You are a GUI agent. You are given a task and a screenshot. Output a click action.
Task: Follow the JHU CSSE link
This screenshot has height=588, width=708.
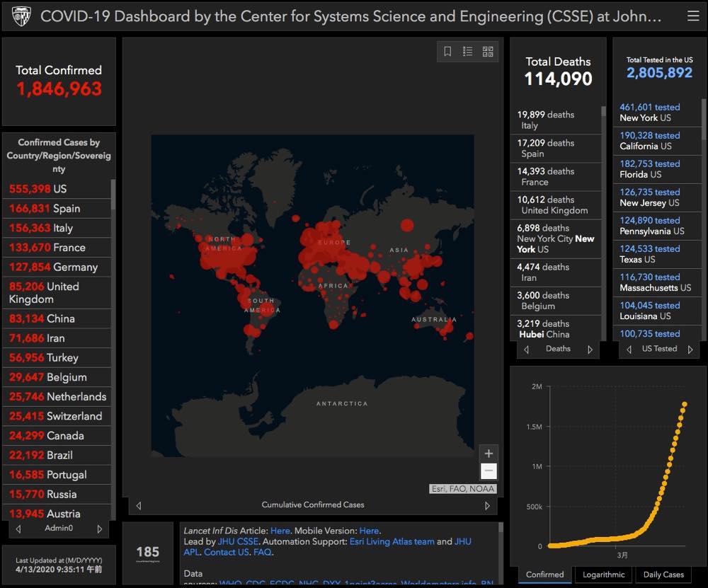(238, 541)
